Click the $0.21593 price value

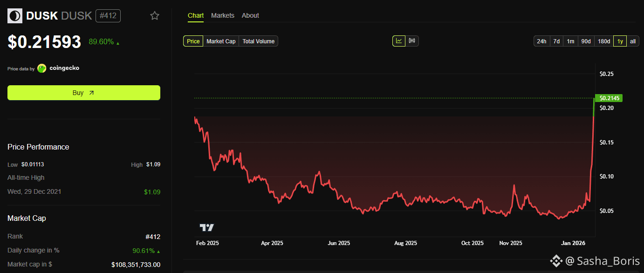44,42
